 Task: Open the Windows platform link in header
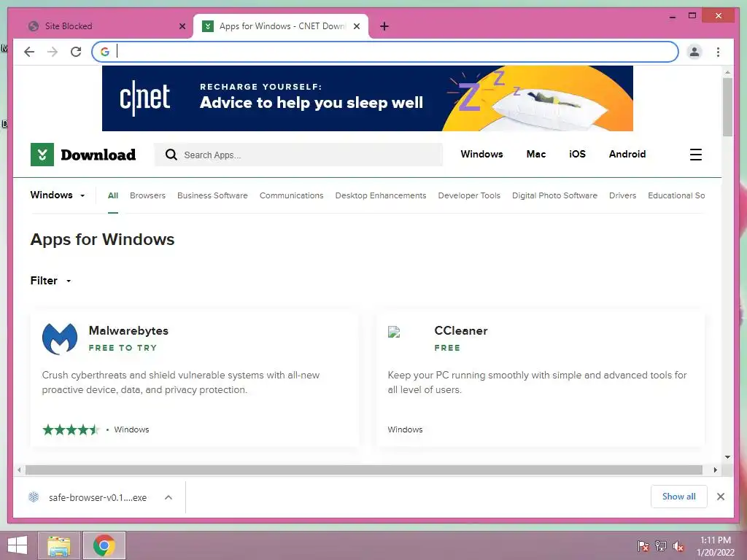481,155
